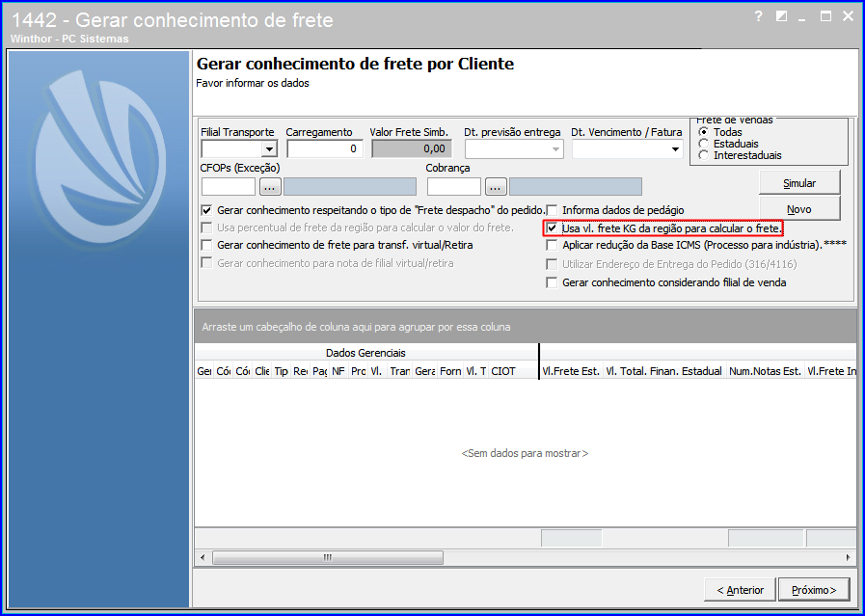Viewport: 865px width, 616px height.
Task: Open the Filial Transporte dropdown
Action: point(269,148)
